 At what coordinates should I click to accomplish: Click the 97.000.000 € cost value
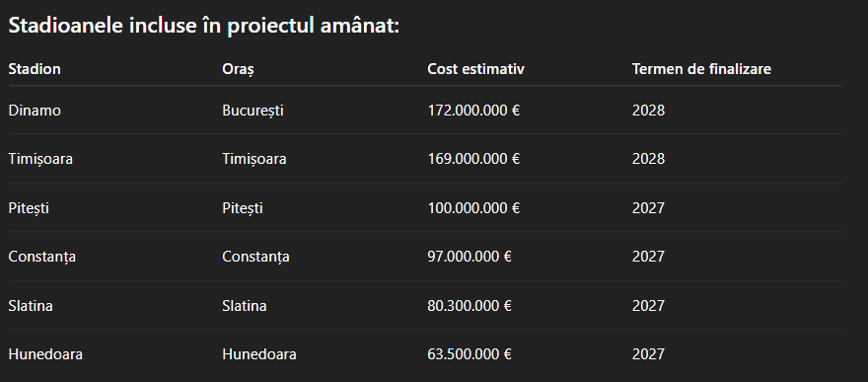click(x=470, y=257)
